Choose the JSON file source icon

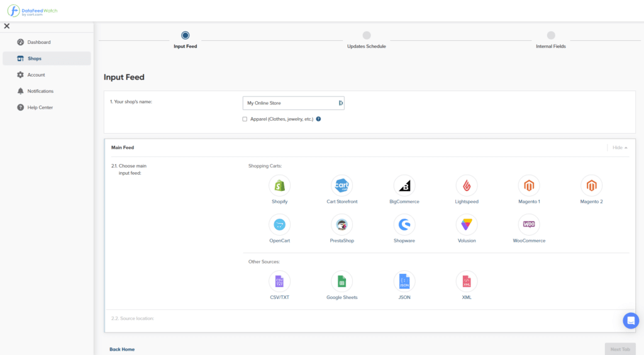(404, 281)
